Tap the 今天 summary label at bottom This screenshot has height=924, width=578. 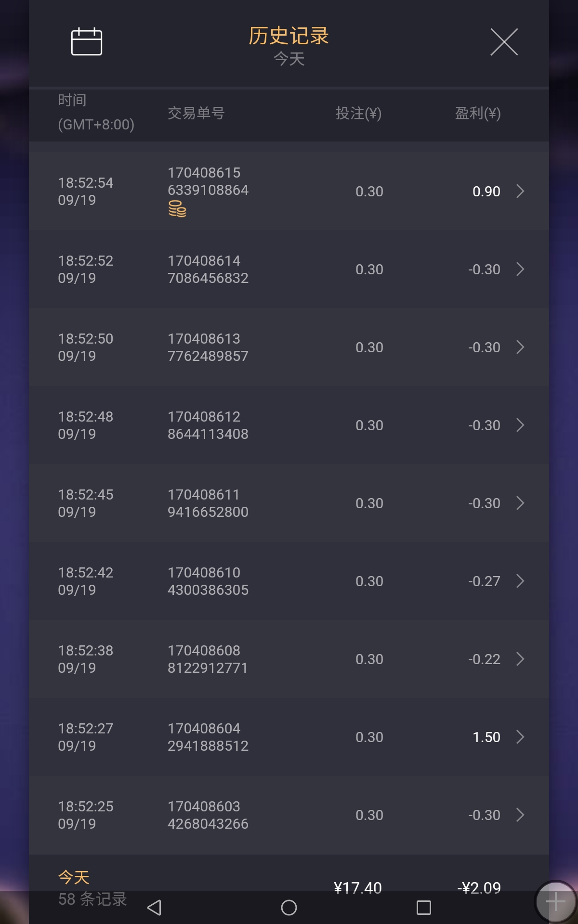tap(74, 877)
